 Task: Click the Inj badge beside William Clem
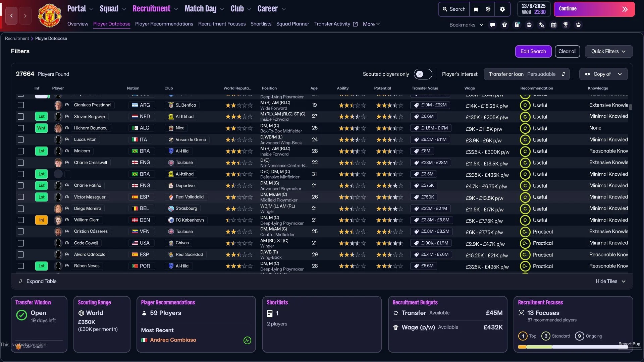[x=42, y=220]
